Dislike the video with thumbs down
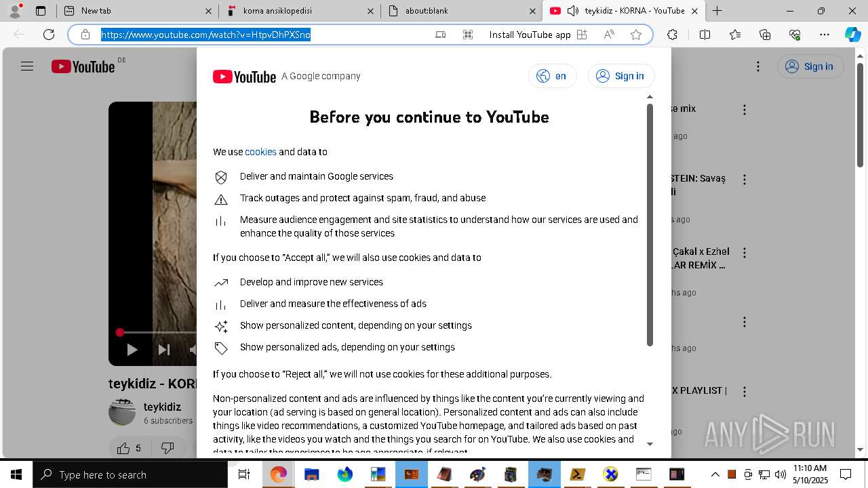 [167, 448]
